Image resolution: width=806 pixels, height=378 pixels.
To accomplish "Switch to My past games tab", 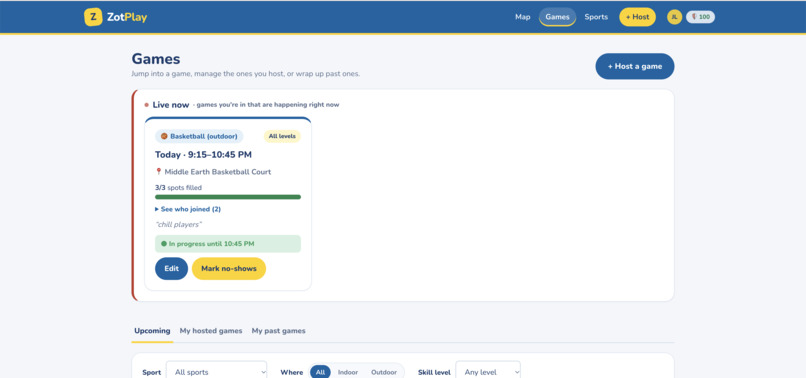I will [279, 331].
